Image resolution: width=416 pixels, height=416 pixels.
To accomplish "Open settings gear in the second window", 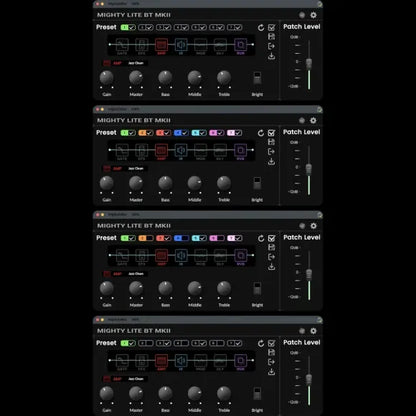I will coord(313,120).
